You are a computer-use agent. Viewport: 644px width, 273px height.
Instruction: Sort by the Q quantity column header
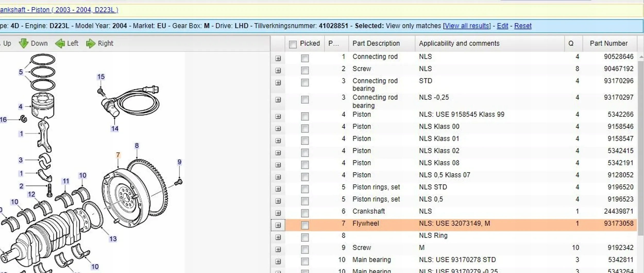point(573,43)
